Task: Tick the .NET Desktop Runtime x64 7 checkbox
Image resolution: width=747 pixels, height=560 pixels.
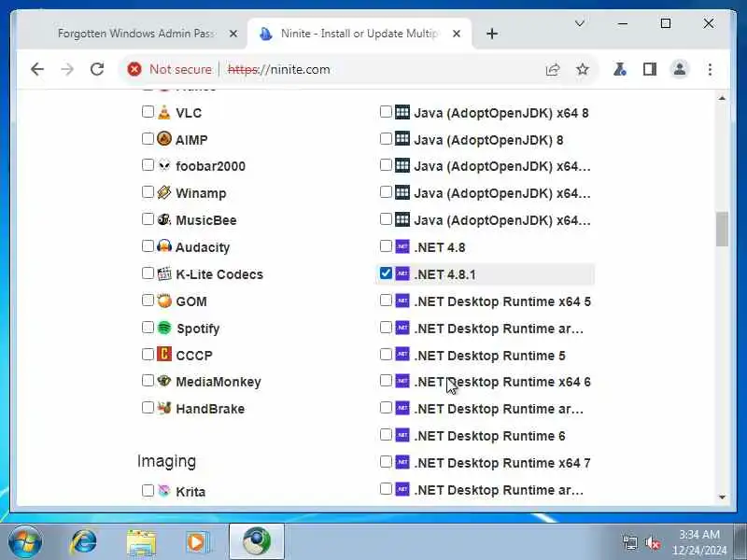Action: coord(386,461)
